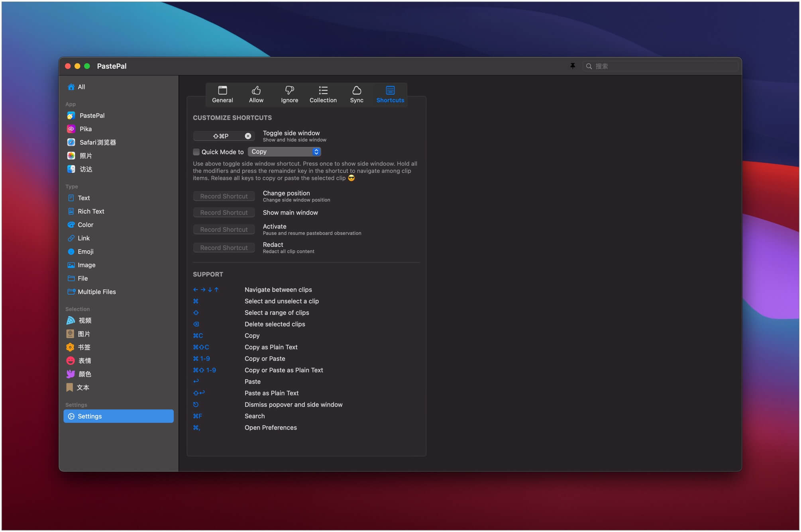Switch to the Allow tab
The height and width of the screenshot is (532, 801).
point(256,94)
